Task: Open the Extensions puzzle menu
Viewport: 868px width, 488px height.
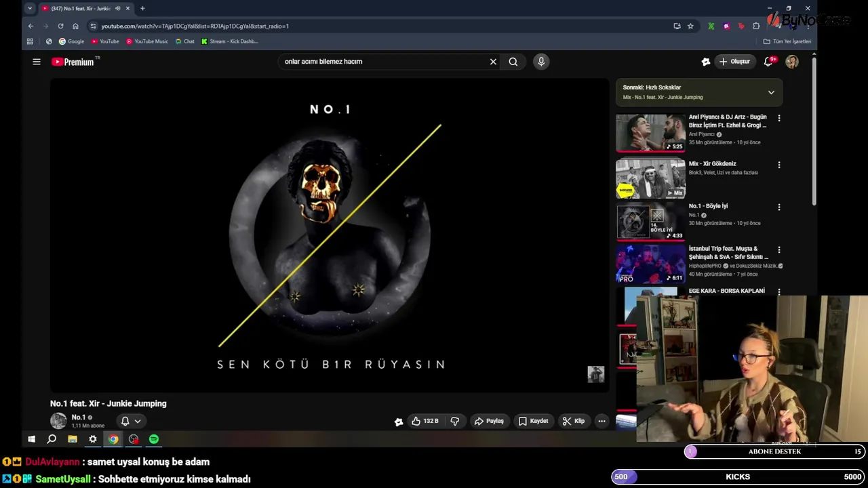Action: 756,26
